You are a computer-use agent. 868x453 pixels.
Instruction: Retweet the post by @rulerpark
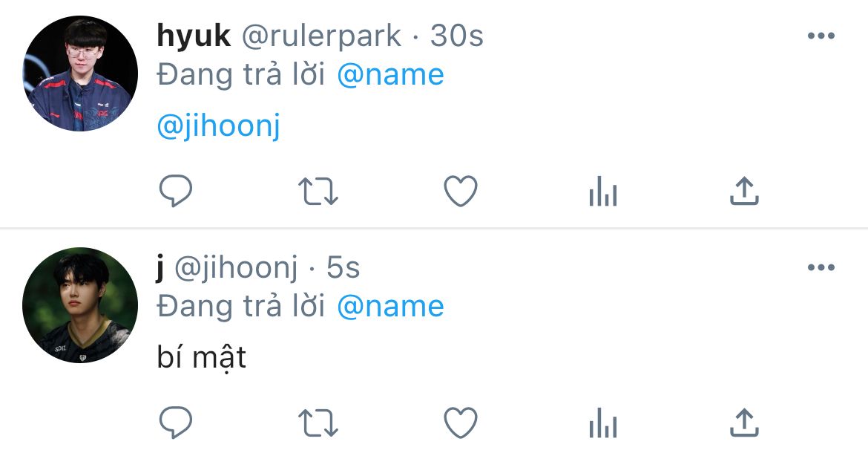[318, 191]
